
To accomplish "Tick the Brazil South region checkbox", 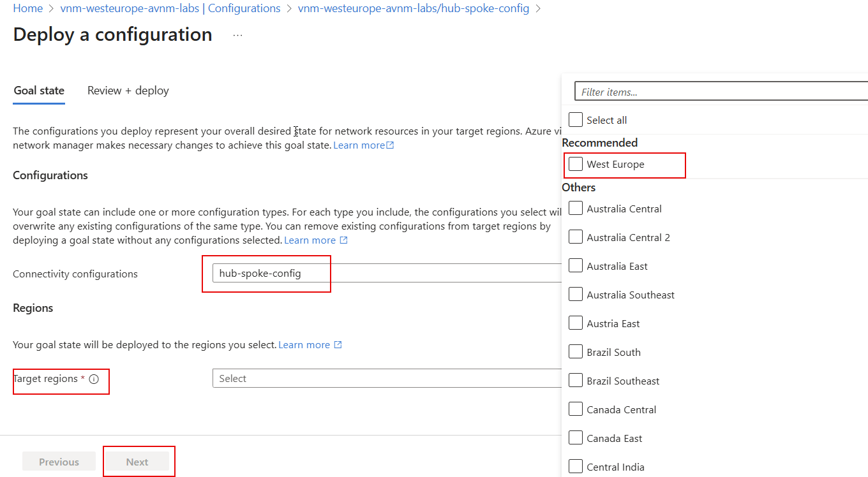I will click(575, 351).
